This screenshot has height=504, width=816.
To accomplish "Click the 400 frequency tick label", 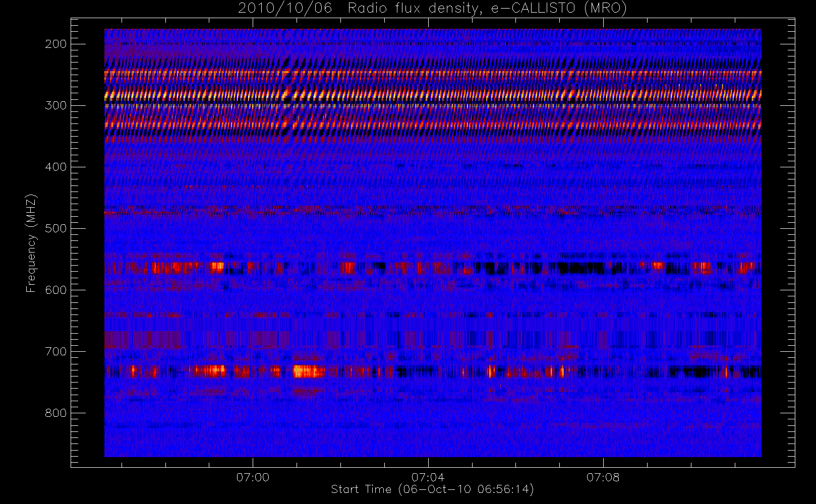I will point(56,167).
